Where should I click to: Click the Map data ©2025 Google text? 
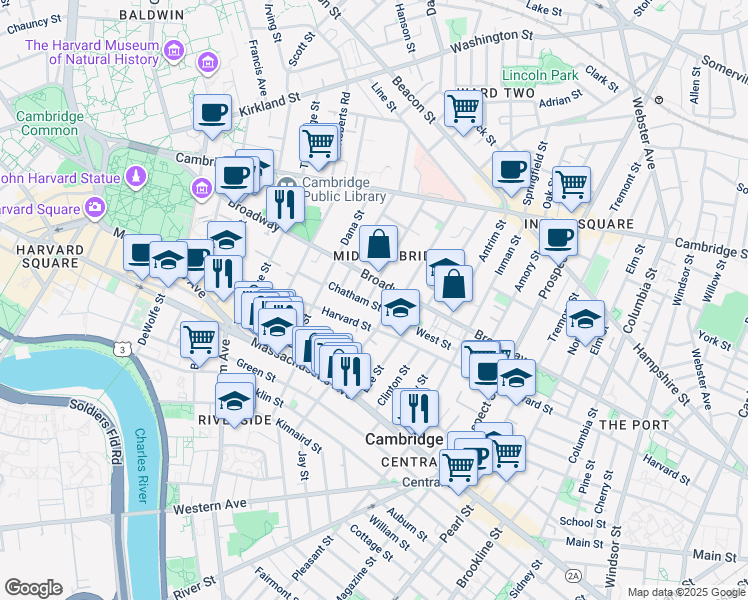pyautogui.click(x=671, y=592)
